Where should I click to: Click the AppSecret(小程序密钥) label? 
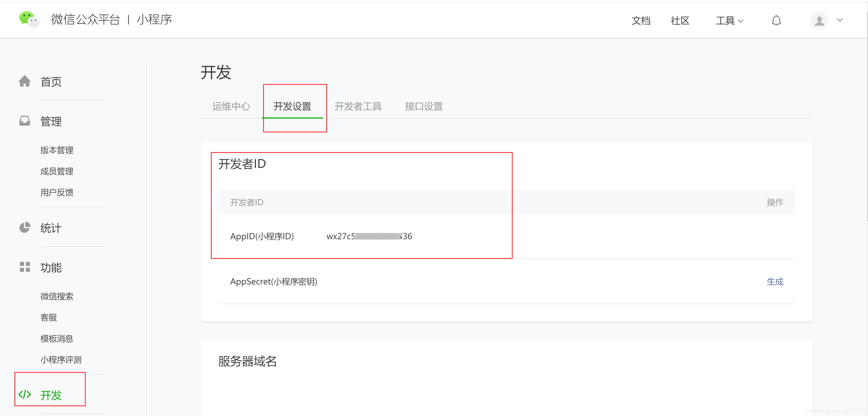coord(274,282)
